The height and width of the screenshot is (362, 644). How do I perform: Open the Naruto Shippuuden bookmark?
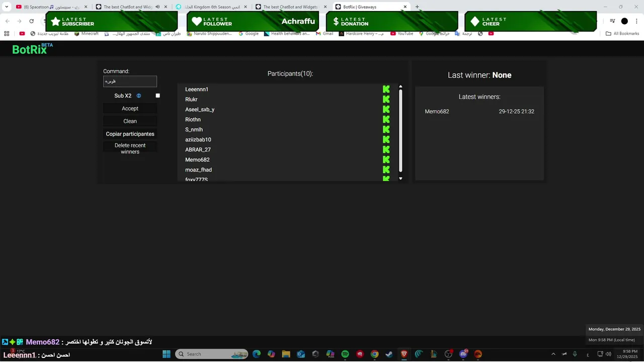209,34
